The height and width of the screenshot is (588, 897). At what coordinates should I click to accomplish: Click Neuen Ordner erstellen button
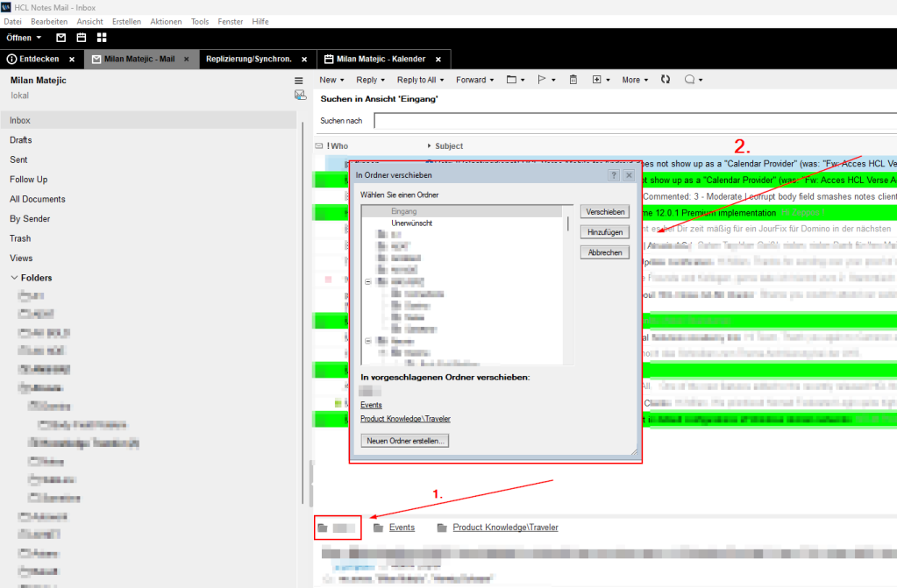(x=406, y=441)
